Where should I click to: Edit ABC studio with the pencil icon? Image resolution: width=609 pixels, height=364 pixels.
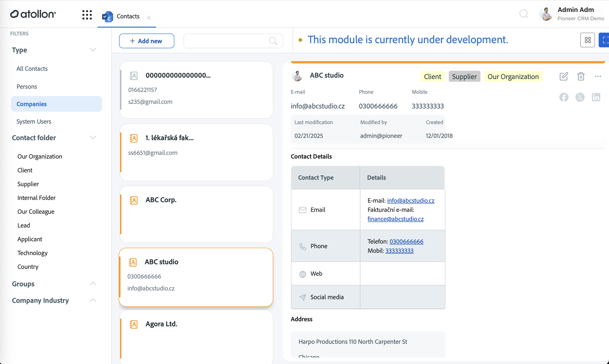tap(564, 76)
